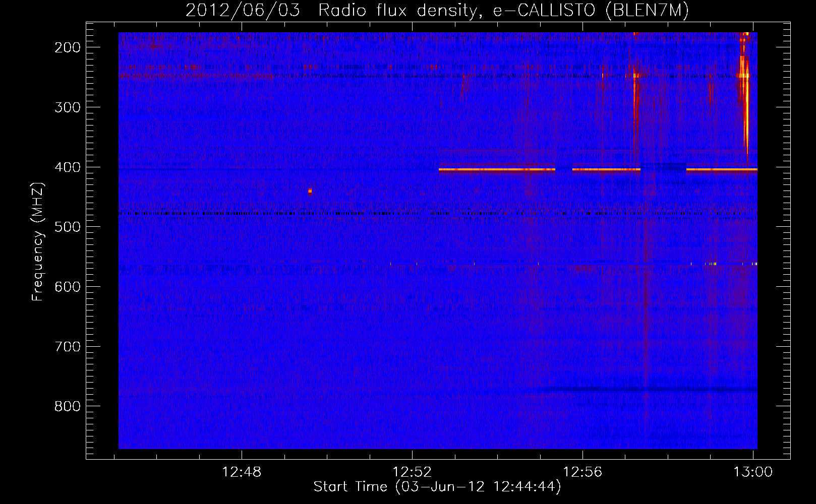The width and height of the screenshot is (816, 504).
Task: Click the small bright spot near 440 MHz
Action: tap(310, 191)
